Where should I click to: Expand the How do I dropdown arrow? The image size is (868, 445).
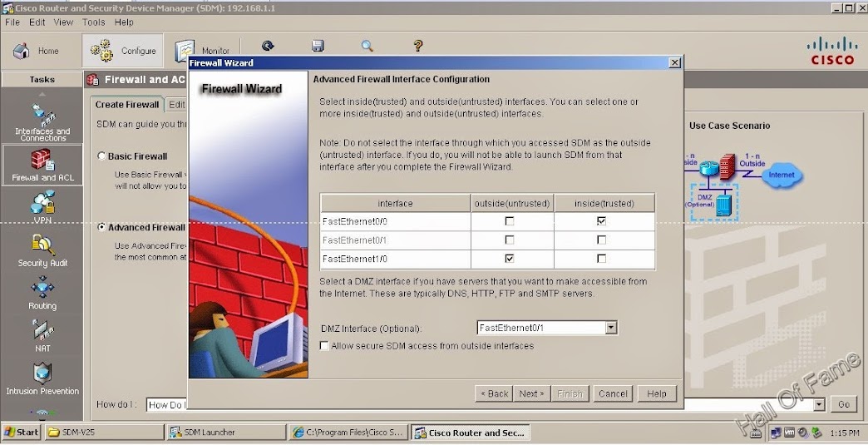(819, 404)
